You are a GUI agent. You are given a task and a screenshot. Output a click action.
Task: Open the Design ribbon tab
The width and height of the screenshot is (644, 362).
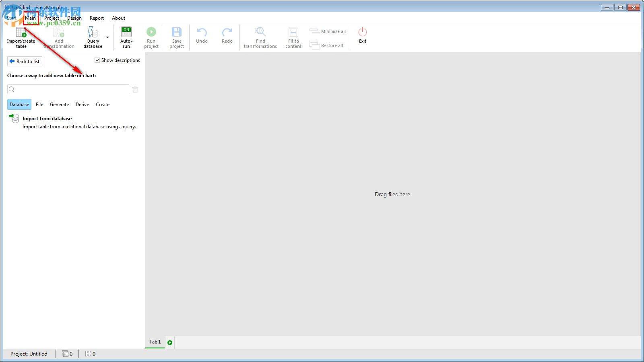click(74, 18)
